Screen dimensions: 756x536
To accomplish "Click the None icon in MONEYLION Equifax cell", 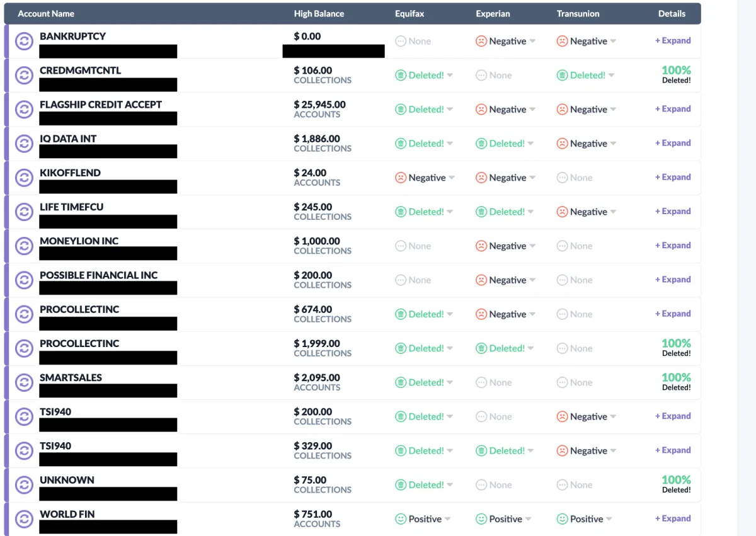I will (x=401, y=246).
